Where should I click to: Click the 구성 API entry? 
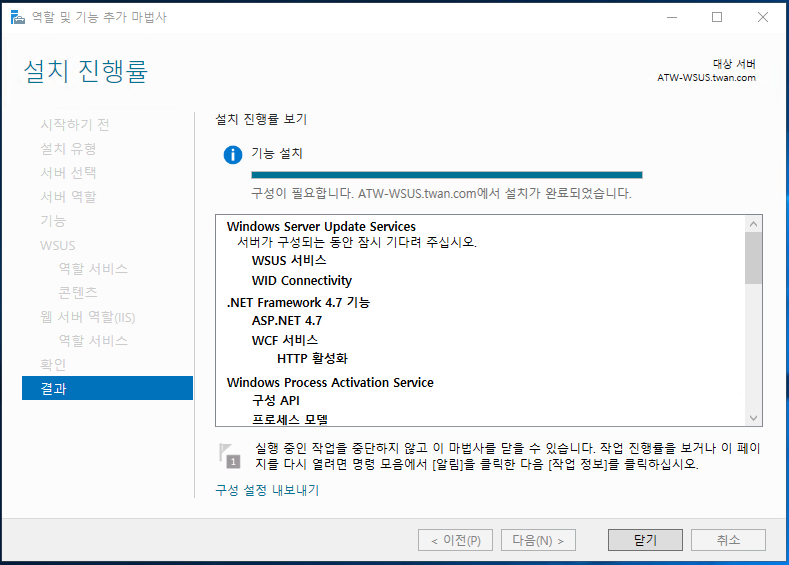tap(276, 400)
